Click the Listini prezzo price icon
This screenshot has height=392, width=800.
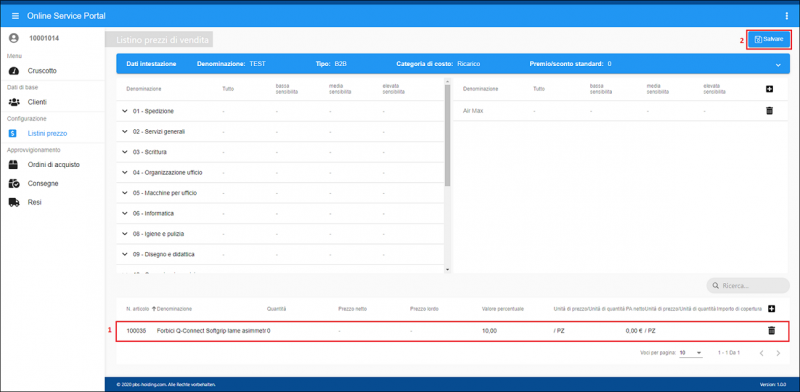[14, 133]
